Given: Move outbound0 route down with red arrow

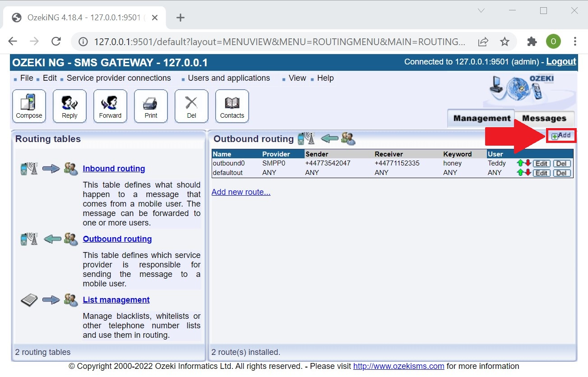Looking at the screenshot, I should [x=528, y=163].
